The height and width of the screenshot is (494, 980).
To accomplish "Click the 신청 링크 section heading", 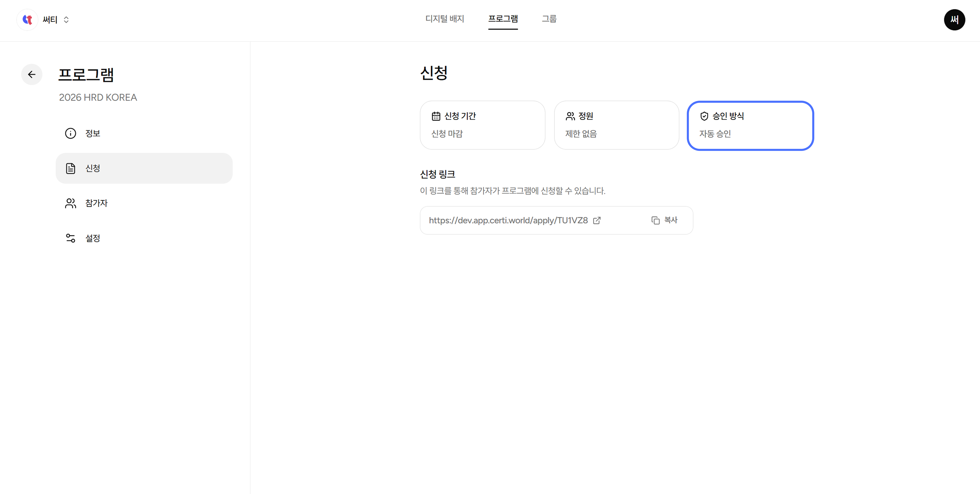I will pyautogui.click(x=438, y=174).
